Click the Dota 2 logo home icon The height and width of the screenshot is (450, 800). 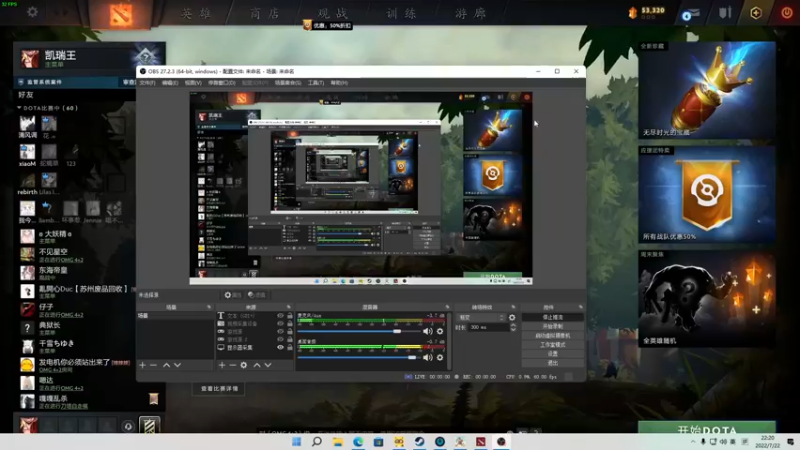(121, 14)
